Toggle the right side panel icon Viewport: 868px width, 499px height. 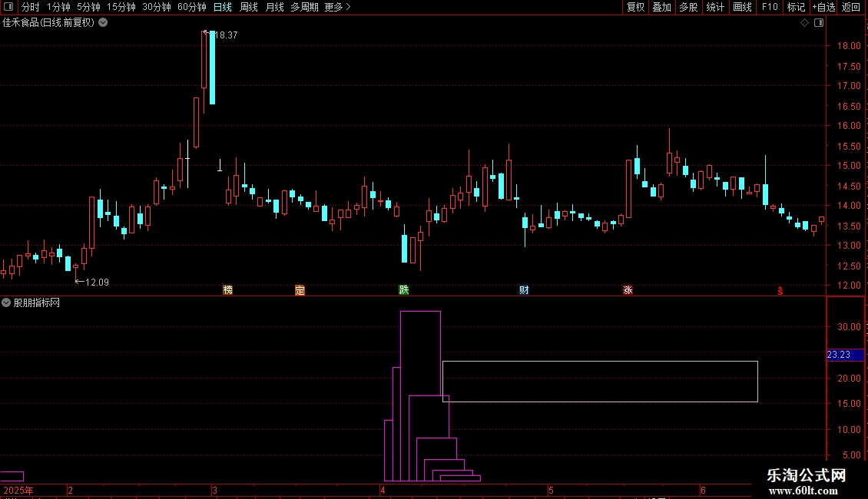coord(819,23)
